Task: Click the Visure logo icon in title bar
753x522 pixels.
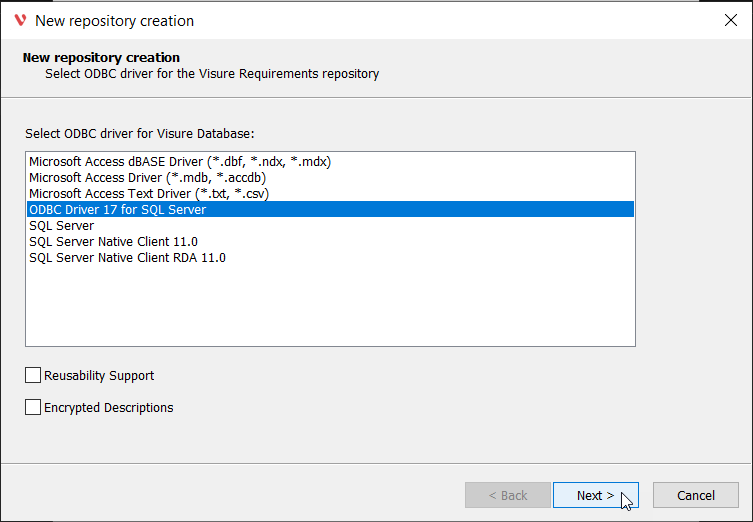Action: coord(20,20)
